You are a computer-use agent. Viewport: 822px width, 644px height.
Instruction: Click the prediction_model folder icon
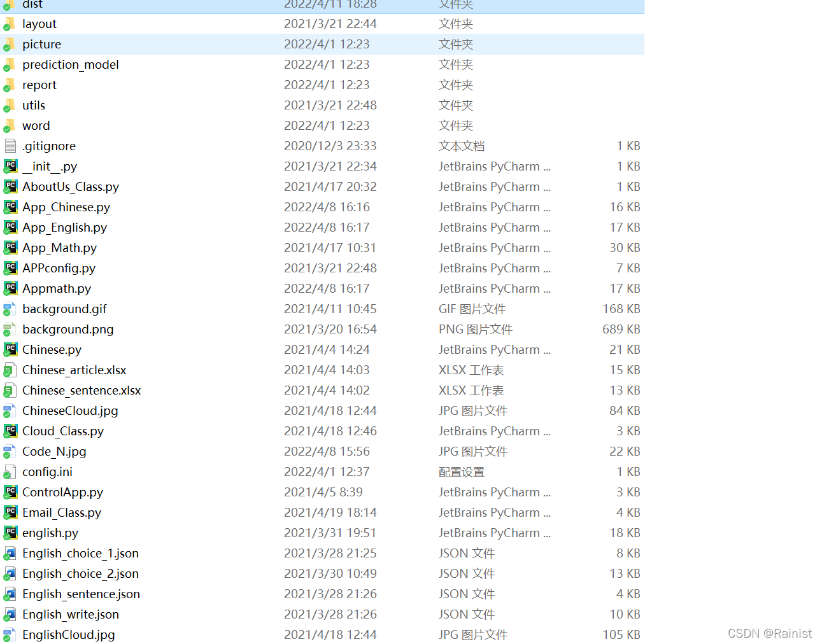pos(10,65)
